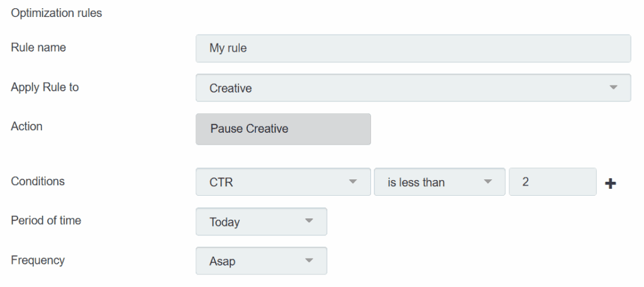
Task: Open the Today period of time dropdown
Action: point(261,222)
